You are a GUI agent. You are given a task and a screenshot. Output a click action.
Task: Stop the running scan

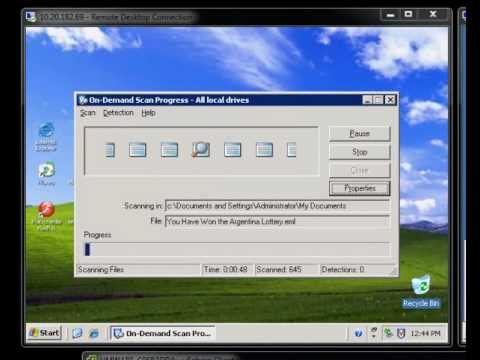359,152
